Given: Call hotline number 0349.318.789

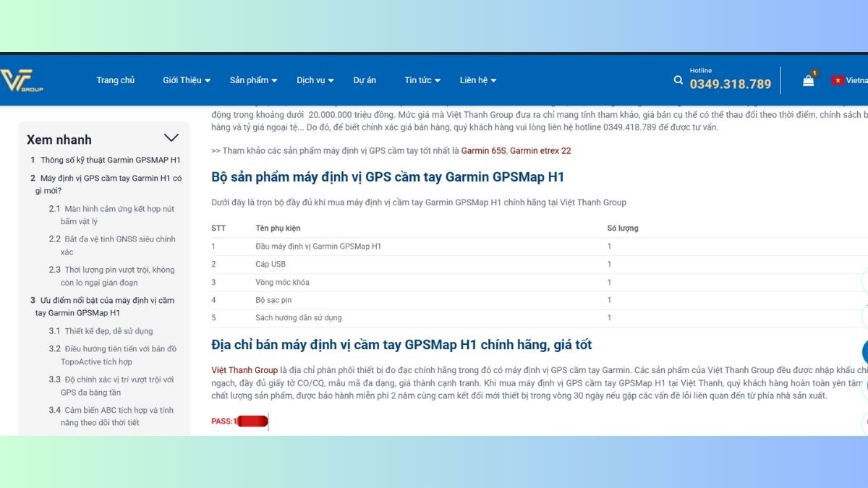Looking at the screenshot, I should point(731,84).
